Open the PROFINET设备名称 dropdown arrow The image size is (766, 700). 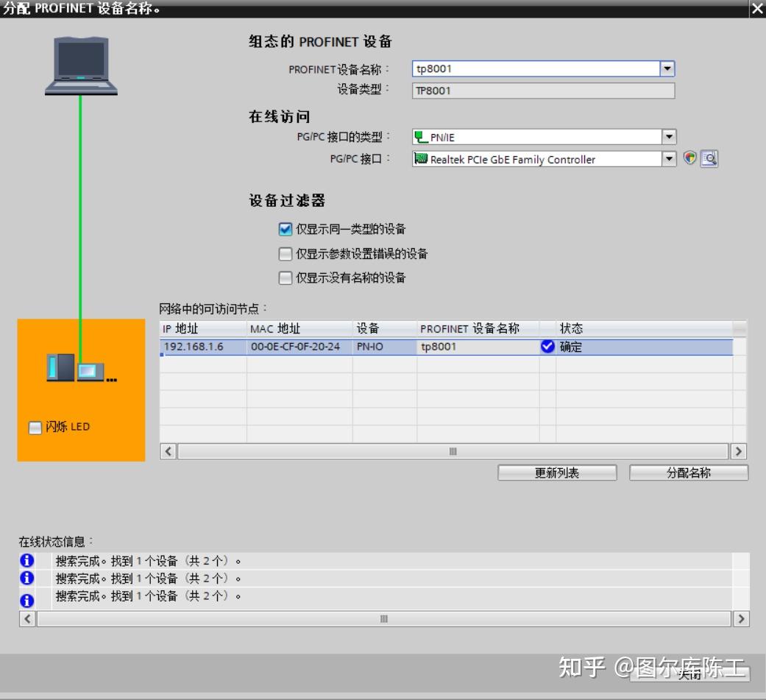(667, 68)
